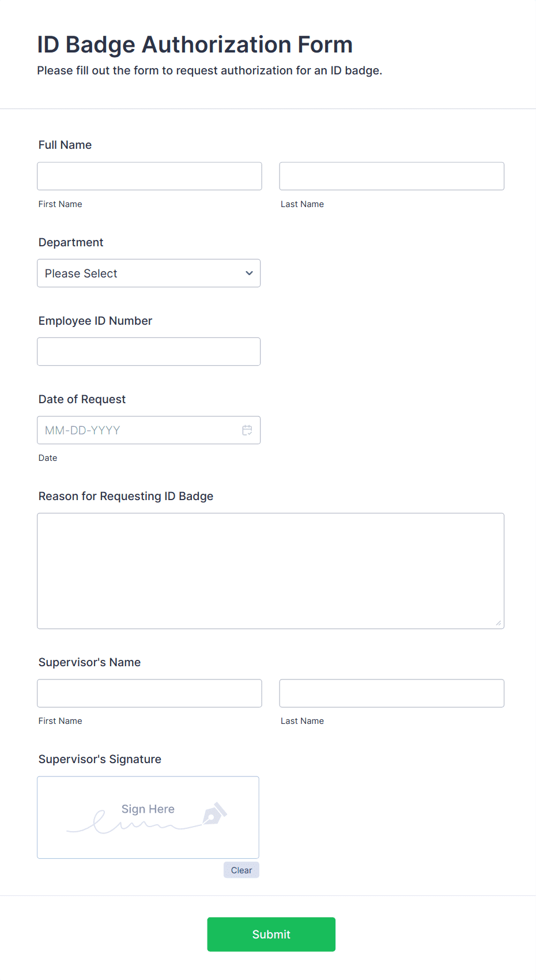This screenshot has width=536, height=980.
Task: Click the pen icon in the signature field
Action: tap(214, 816)
